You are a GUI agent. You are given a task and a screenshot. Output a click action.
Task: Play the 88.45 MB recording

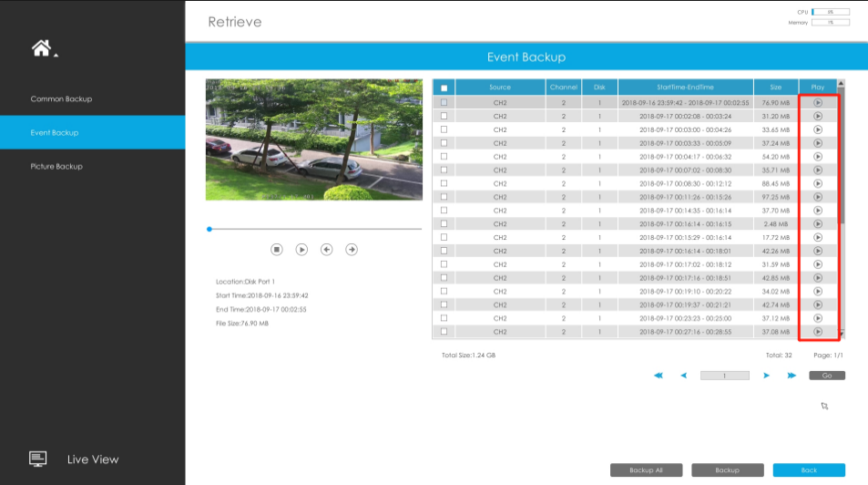pyautogui.click(x=818, y=183)
